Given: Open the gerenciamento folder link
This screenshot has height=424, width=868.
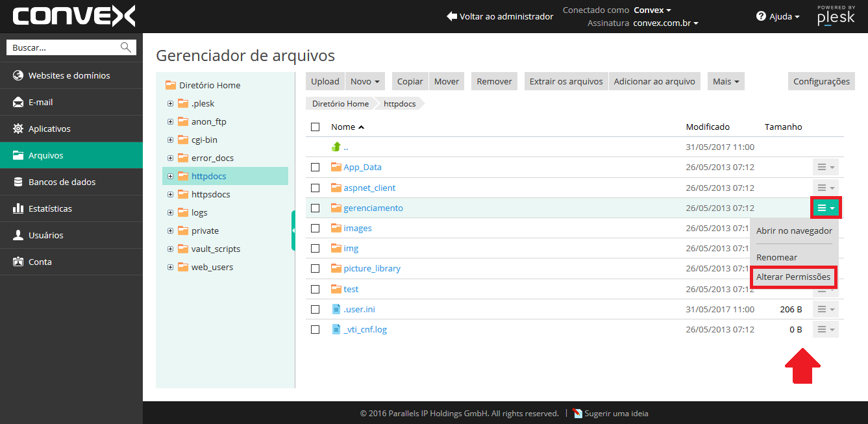Looking at the screenshot, I should [x=373, y=208].
